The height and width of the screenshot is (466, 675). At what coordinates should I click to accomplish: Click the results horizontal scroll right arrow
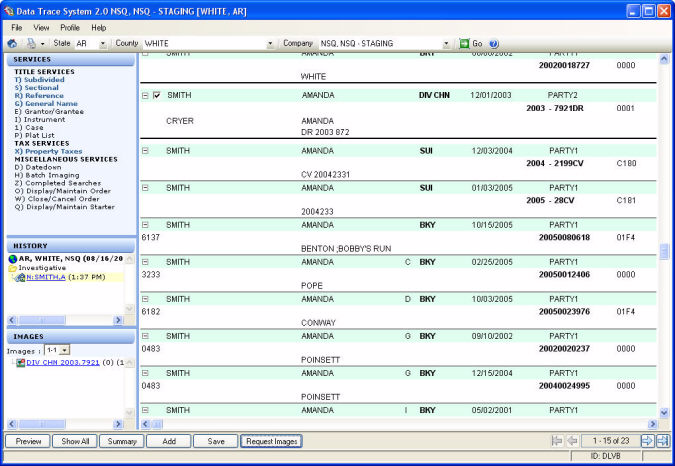pyautogui.click(x=653, y=424)
